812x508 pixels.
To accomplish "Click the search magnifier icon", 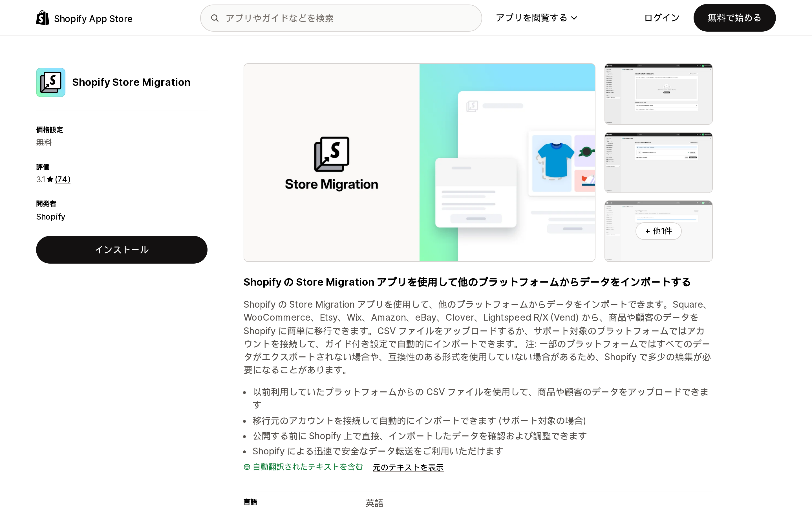I will (215, 18).
